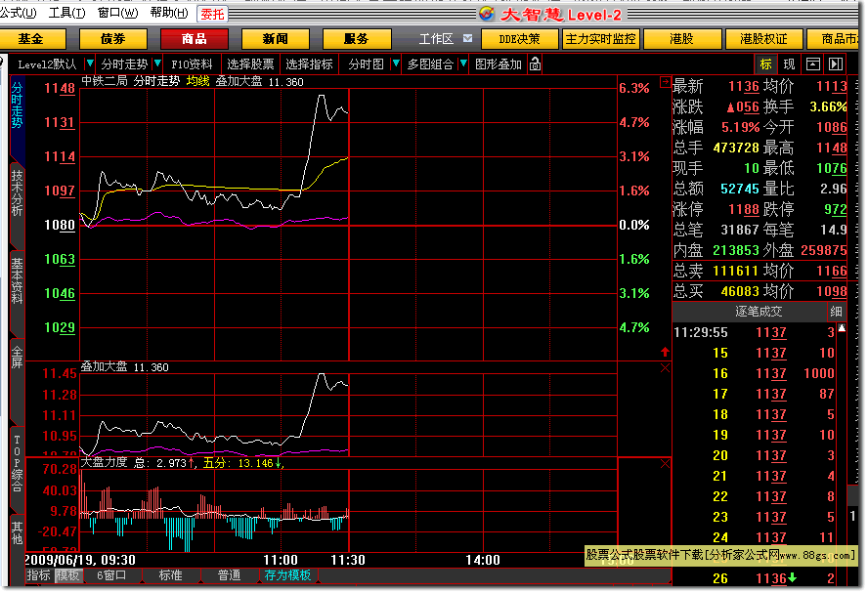Open the 窗口(W) menu
868x593 pixels.
tap(117, 12)
